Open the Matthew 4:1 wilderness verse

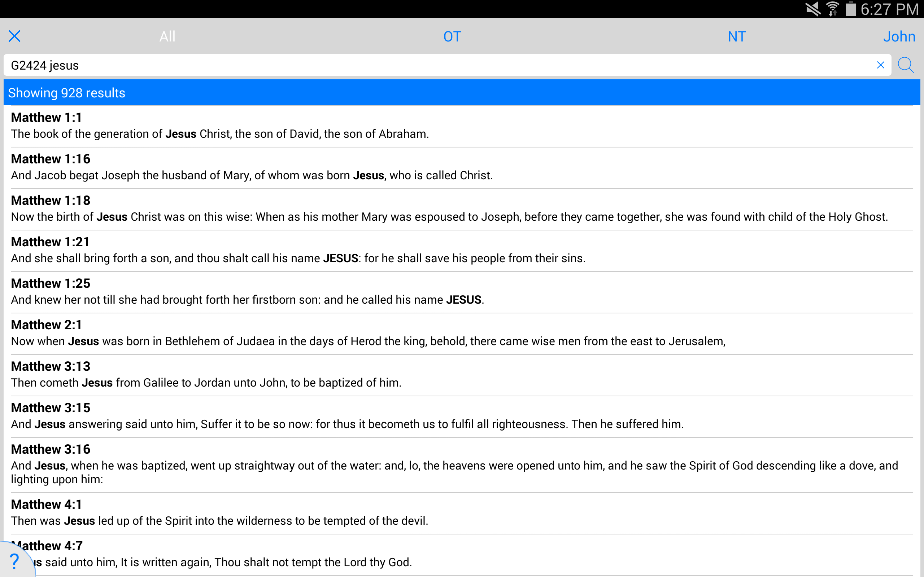229,512
